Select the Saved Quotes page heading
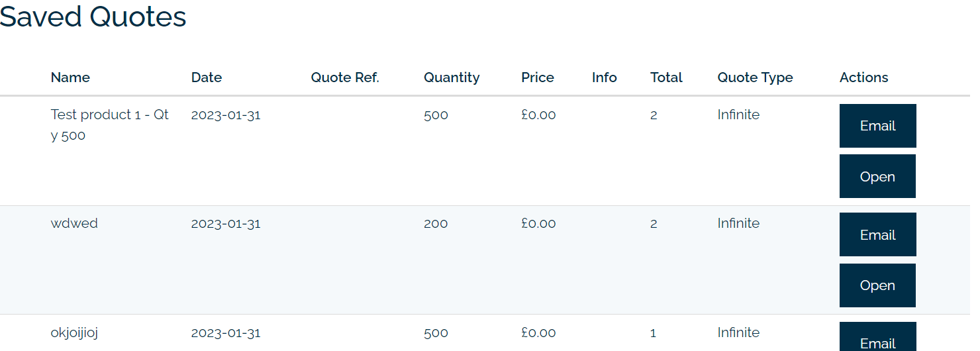The width and height of the screenshot is (980, 351). 93,17
